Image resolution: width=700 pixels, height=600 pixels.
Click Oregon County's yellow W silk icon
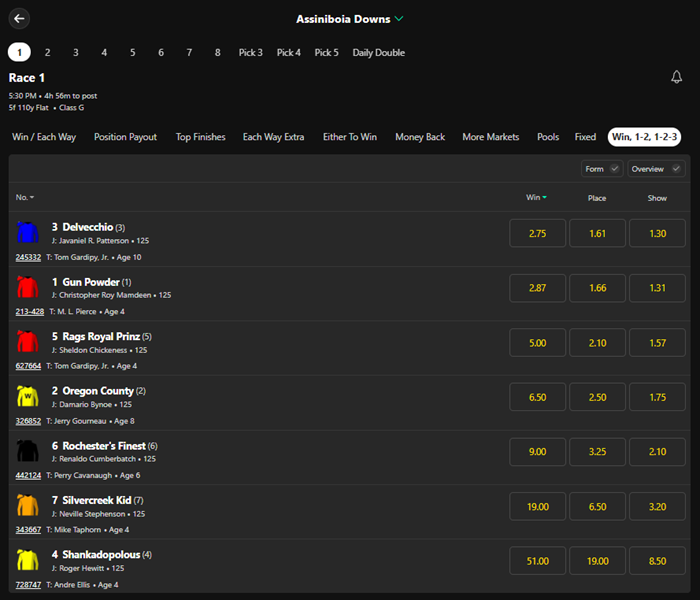(28, 396)
